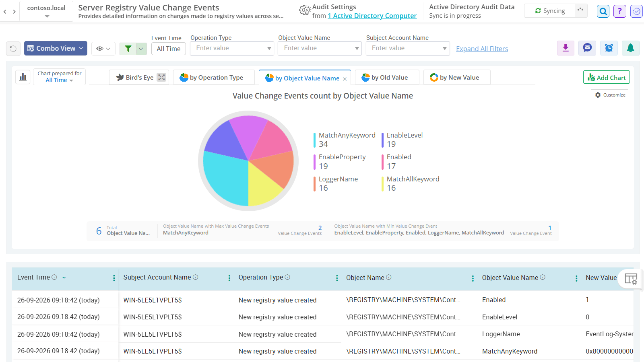
Task: Click the bar chart toggle icon
Action: tap(23, 77)
